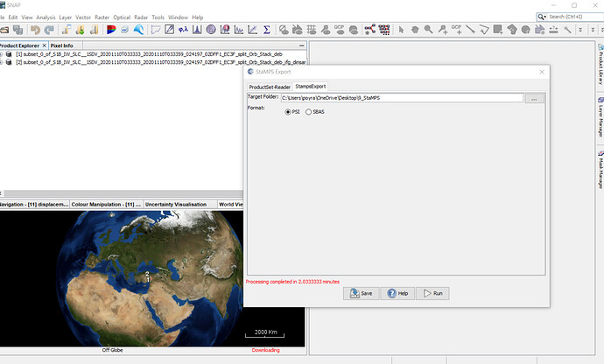Click Run in StaMPS Export dialog
Viewport: 604px width, 364px height.
432,293
